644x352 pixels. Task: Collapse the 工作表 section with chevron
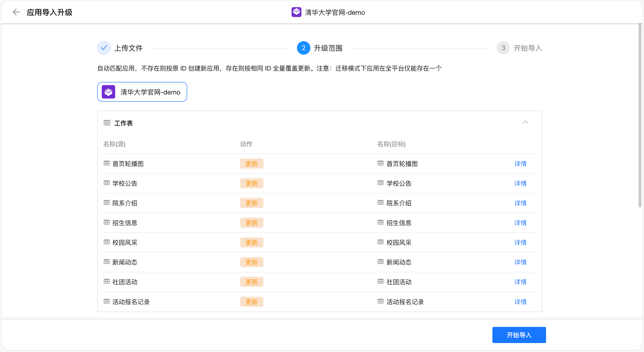pyautogui.click(x=525, y=122)
